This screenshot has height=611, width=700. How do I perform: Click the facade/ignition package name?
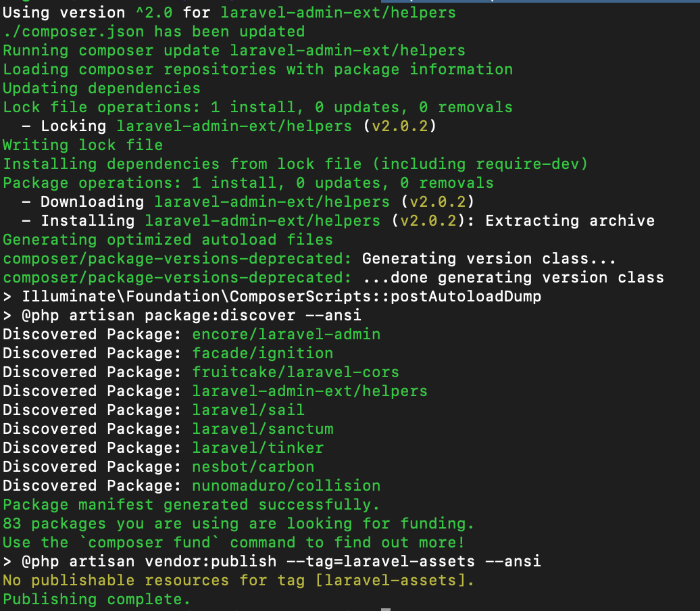[x=262, y=353]
